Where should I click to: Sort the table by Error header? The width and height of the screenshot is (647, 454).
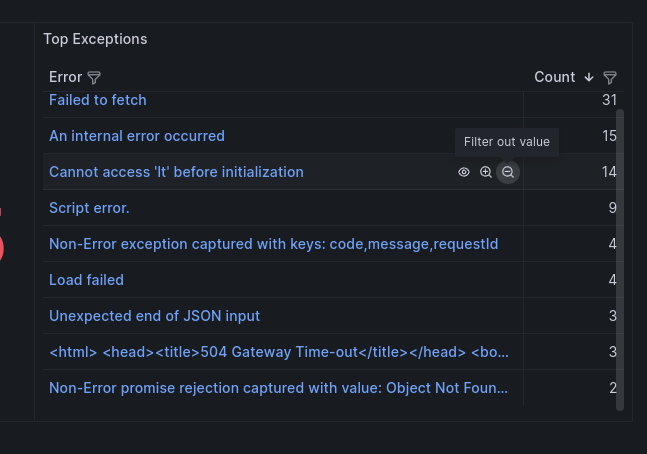[x=65, y=77]
